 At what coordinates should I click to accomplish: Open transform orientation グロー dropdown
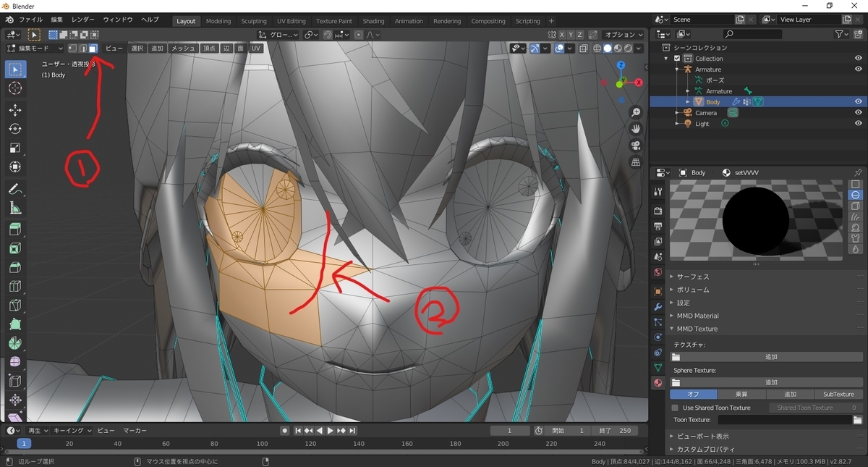click(279, 34)
